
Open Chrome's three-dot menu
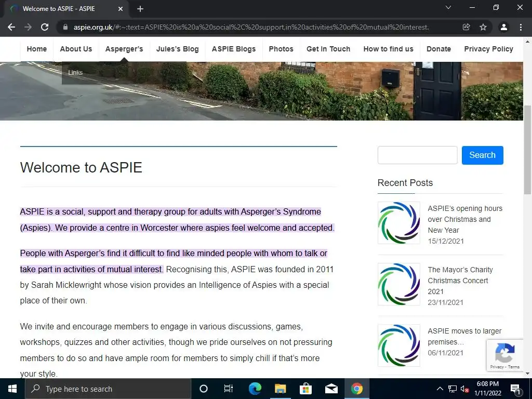tap(521, 27)
